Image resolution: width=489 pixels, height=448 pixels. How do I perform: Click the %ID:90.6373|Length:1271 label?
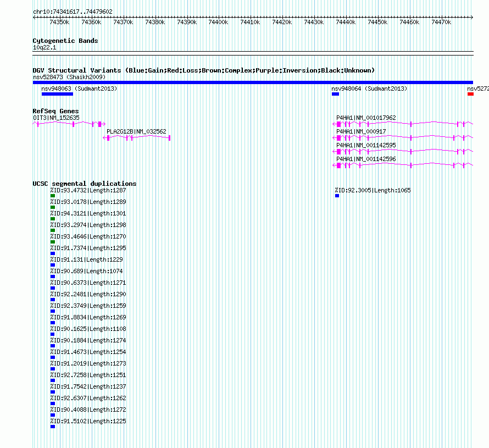pyautogui.click(x=88, y=283)
